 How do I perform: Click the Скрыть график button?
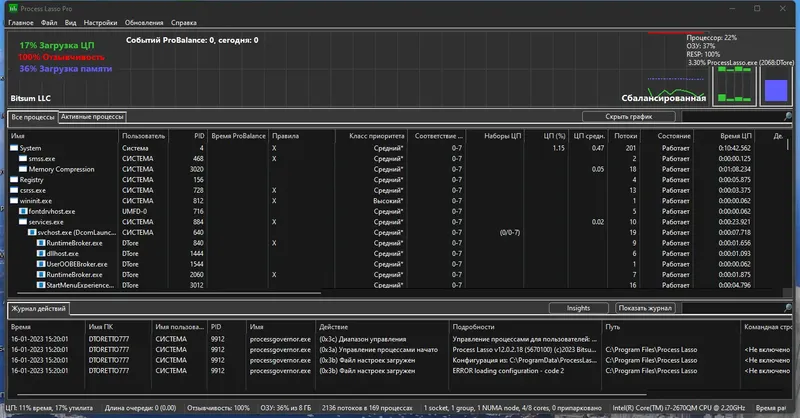[629, 117]
